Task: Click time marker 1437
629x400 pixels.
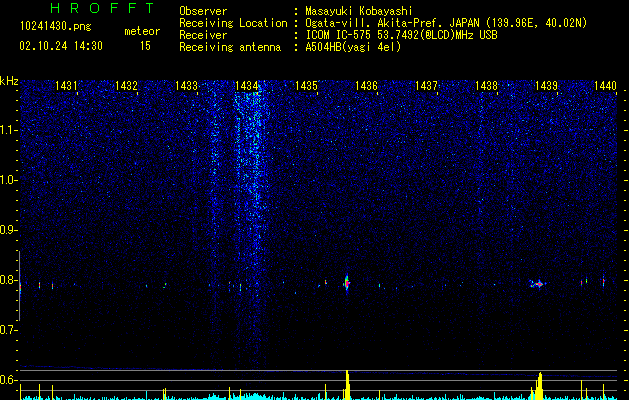Action: [426, 85]
